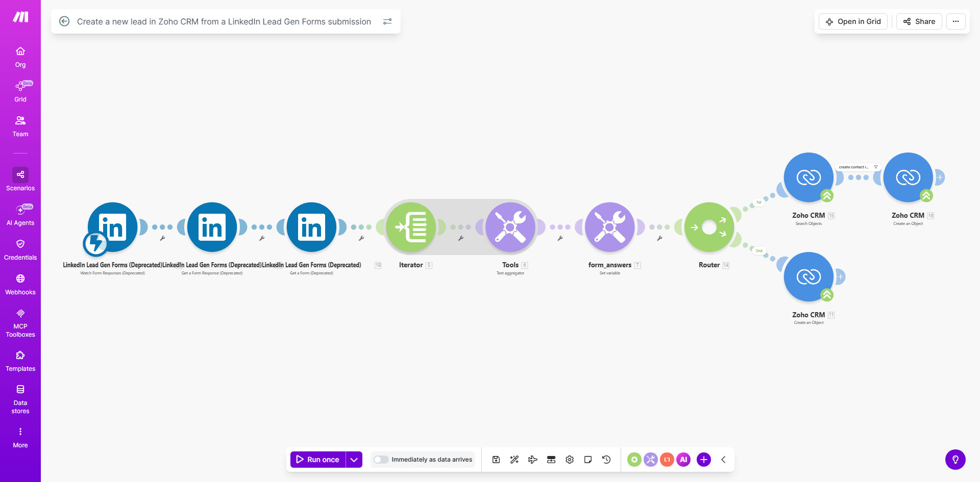Click the scenario title text field
Viewport: 980px width, 482px height.
224,21
